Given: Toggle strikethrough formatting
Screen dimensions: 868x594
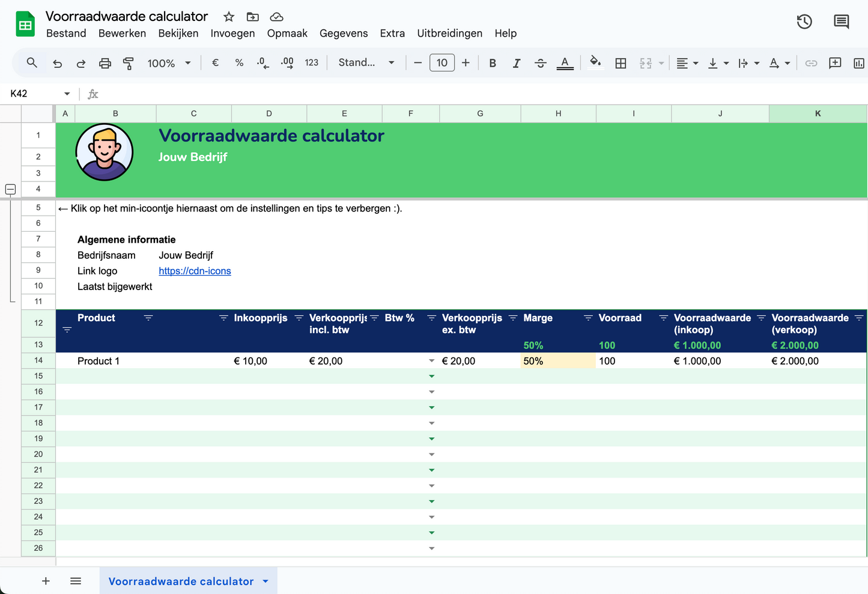Looking at the screenshot, I should (540, 63).
